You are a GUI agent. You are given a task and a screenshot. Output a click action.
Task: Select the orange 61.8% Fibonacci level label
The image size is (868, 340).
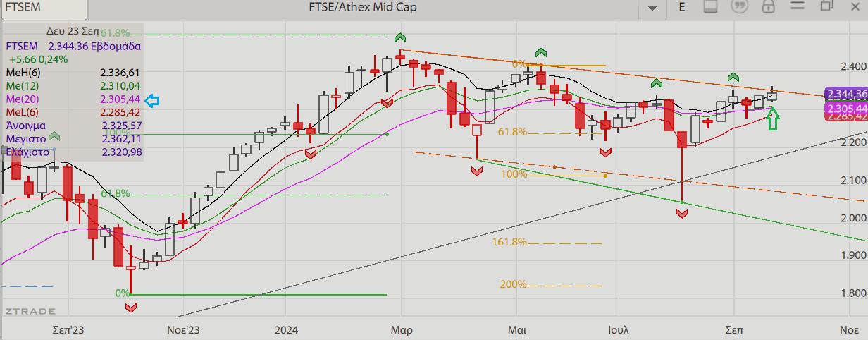tap(512, 132)
